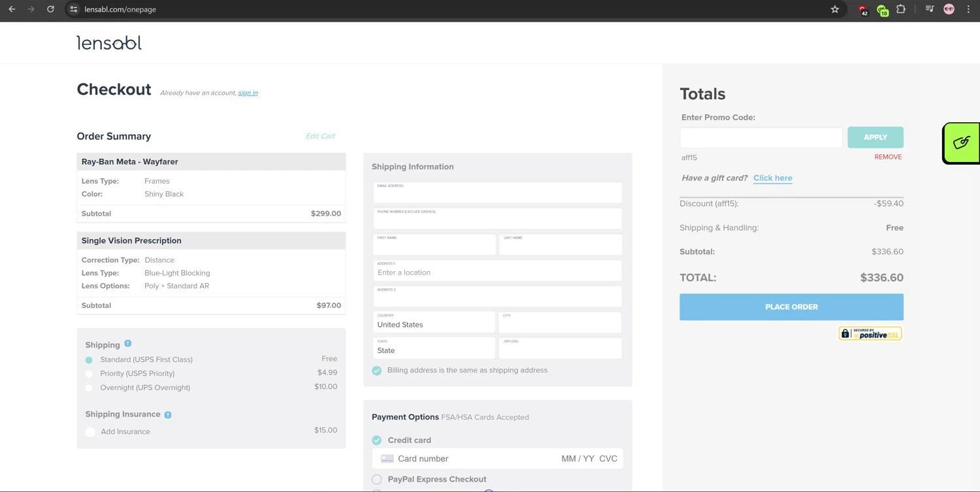Click the Blue-Light Blocking lens type text

click(x=177, y=273)
